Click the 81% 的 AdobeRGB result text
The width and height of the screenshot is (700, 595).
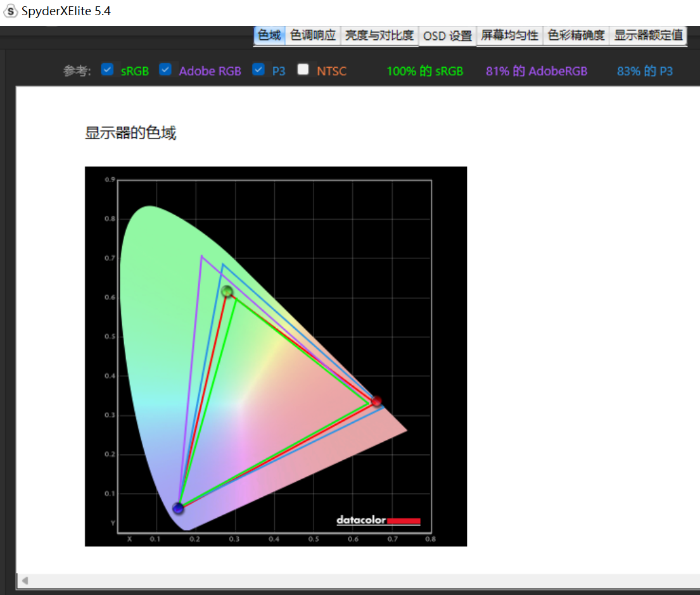(x=536, y=71)
